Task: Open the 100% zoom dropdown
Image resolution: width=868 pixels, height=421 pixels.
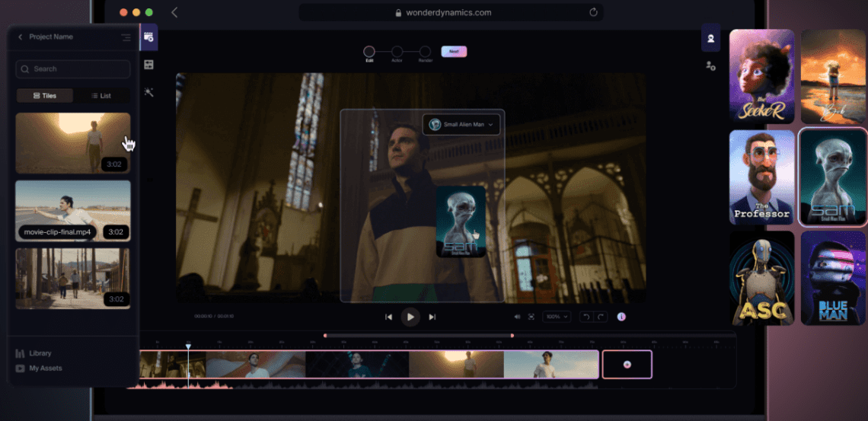Action: 557,317
